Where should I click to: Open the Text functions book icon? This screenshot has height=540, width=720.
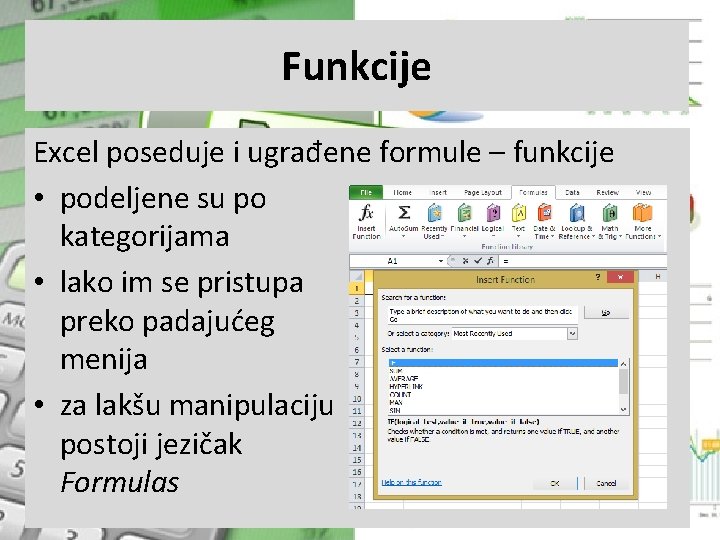pyautogui.click(x=518, y=214)
